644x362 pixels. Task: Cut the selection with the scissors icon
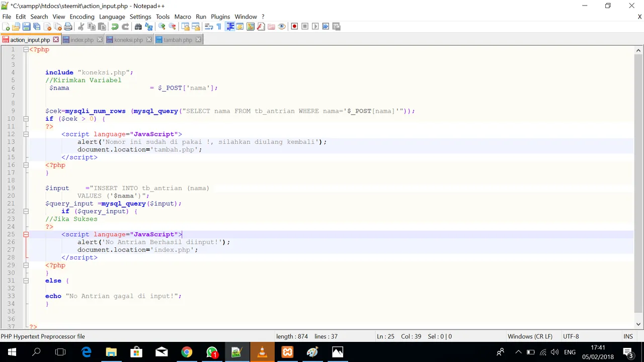[x=80, y=27]
